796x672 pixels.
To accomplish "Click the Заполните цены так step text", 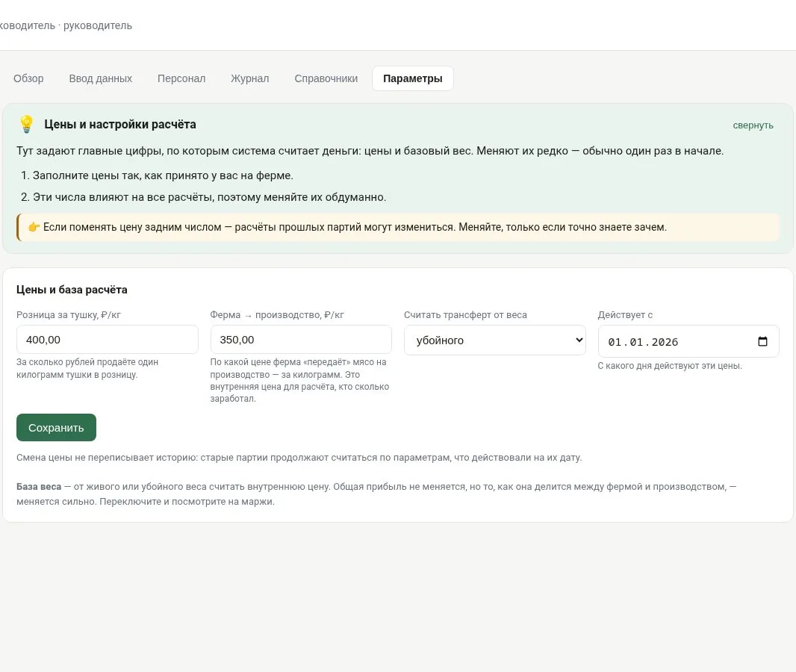I will pos(163,175).
